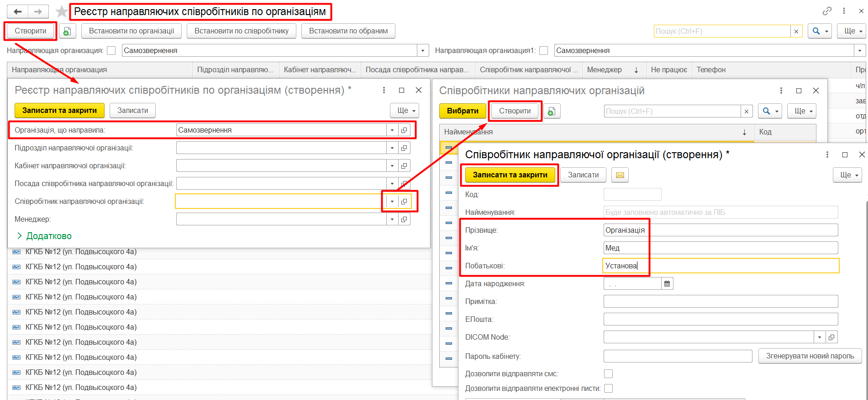868x400 pixels.
Task: Sort by the Телефон column header
Action: (x=711, y=69)
